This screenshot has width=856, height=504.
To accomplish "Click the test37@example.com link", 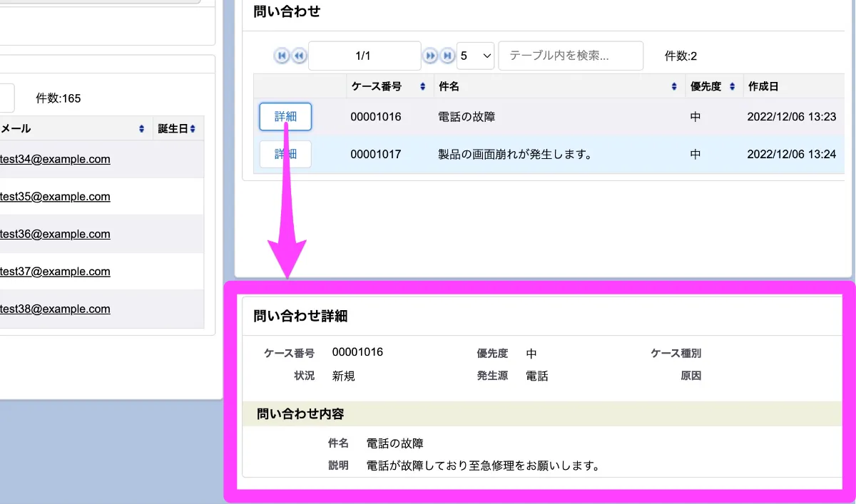I will click(x=56, y=271).
